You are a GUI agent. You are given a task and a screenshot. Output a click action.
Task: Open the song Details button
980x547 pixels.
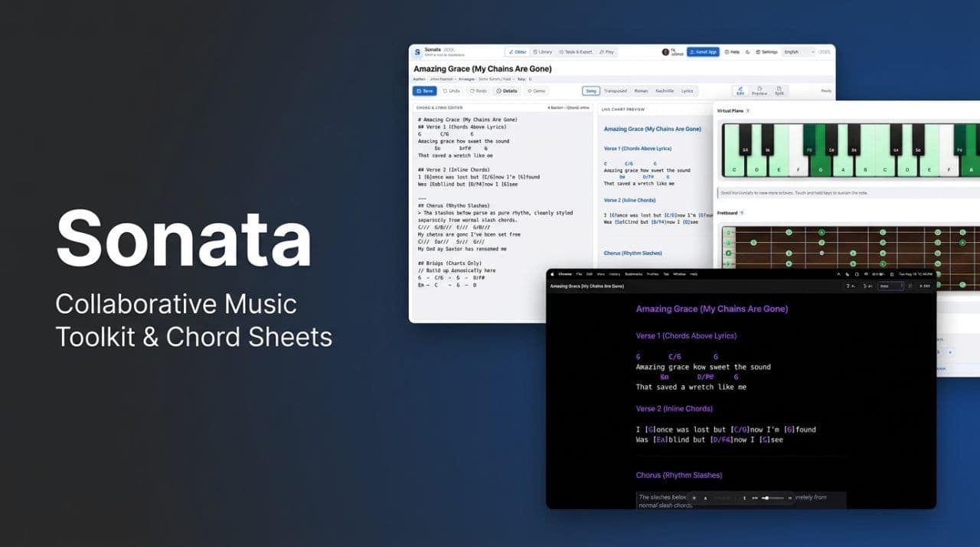(x=506, y=90)
